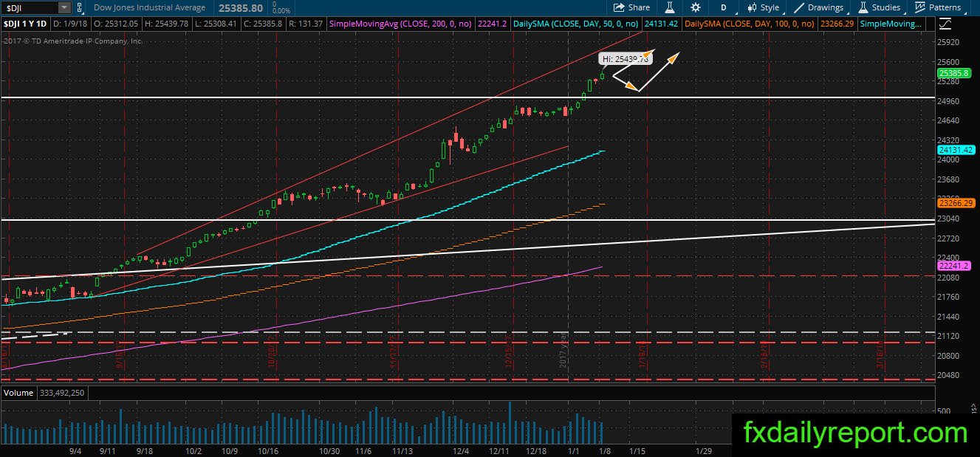980x457 pixels.
Task: Click the 25920 price axis label
Action: (948, 43)
